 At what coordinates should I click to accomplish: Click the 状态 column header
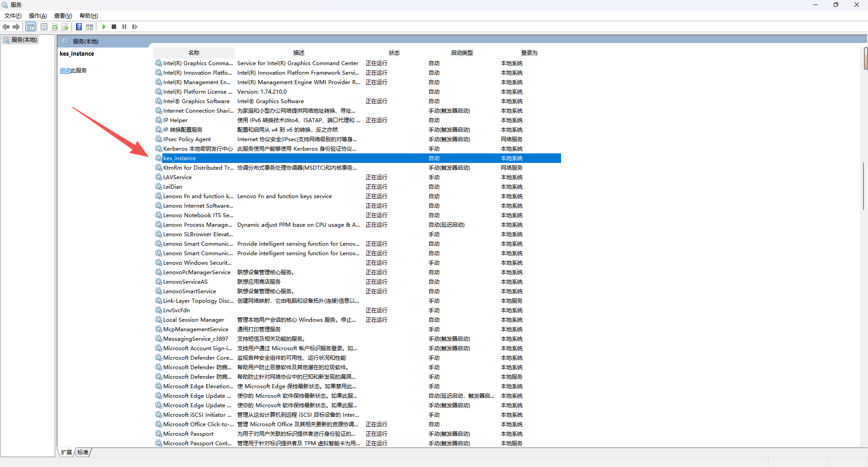point(394,53)
